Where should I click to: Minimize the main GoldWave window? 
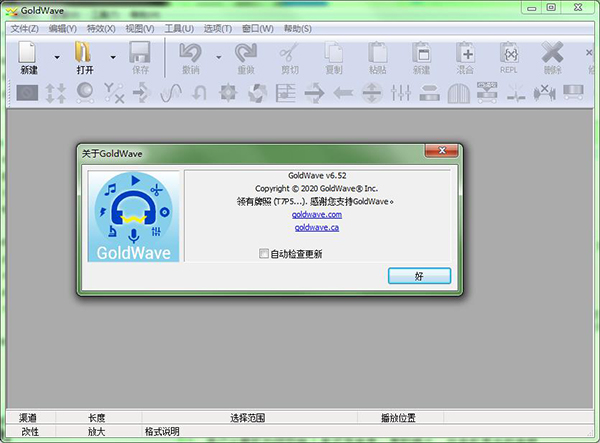[x=532, y=7]
